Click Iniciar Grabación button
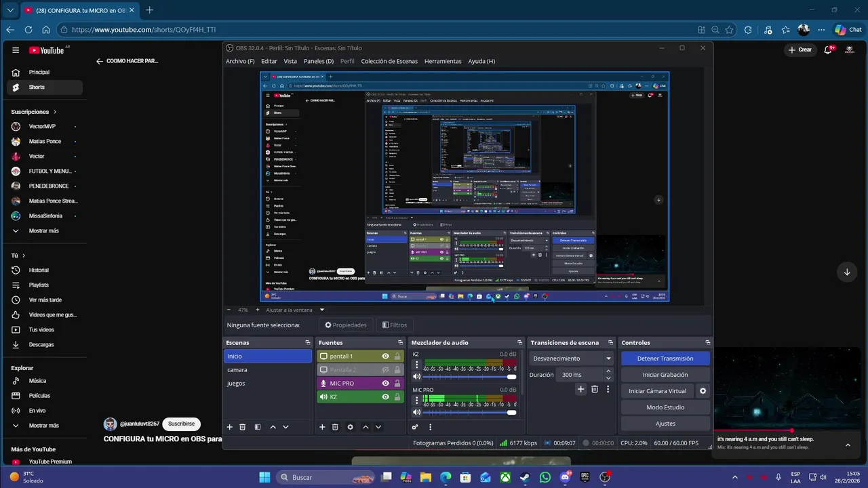The height and width of the screenshot is (488, 868). (665, 375)
